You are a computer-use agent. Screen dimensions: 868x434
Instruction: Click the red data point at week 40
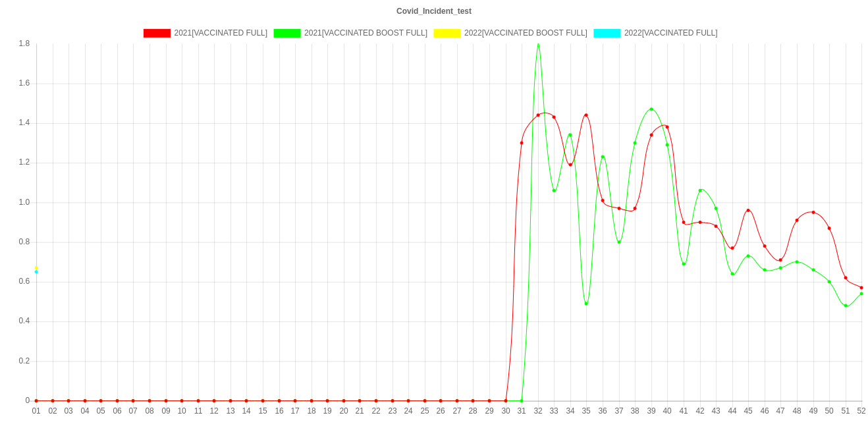667,127
